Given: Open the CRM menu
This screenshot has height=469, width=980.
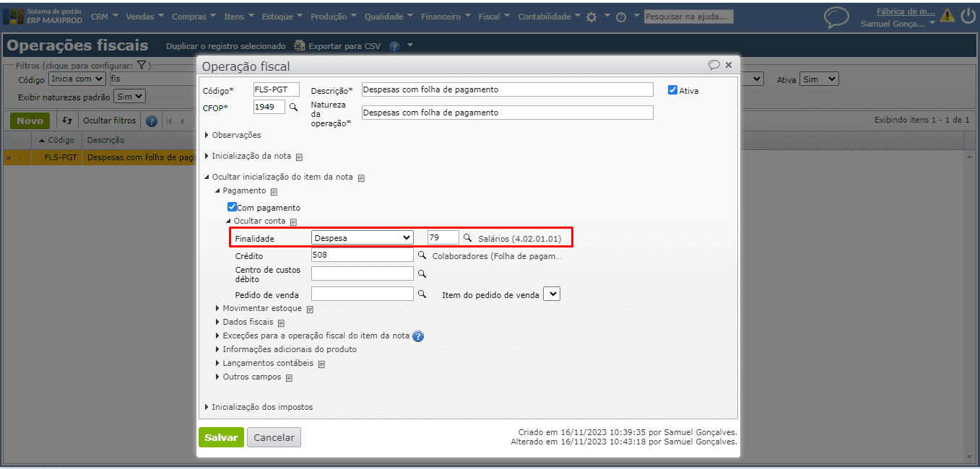Looking at the screenshot, I should pyautogui.click(x=103, y=16).
